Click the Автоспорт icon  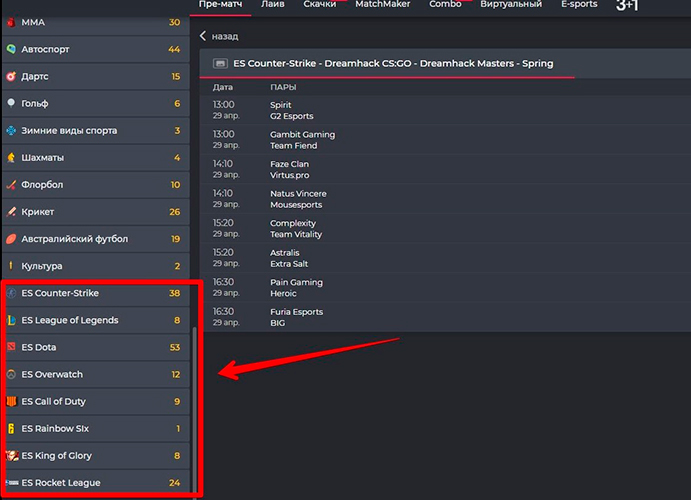[11, 49]
